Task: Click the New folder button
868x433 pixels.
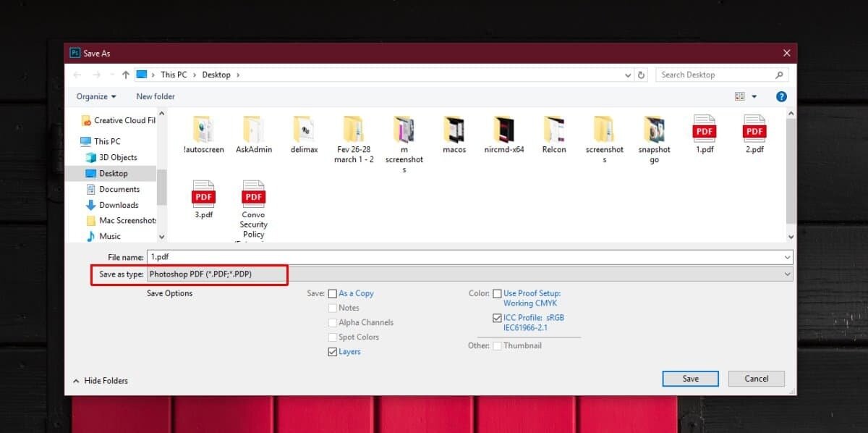Action: coord(156,96)
